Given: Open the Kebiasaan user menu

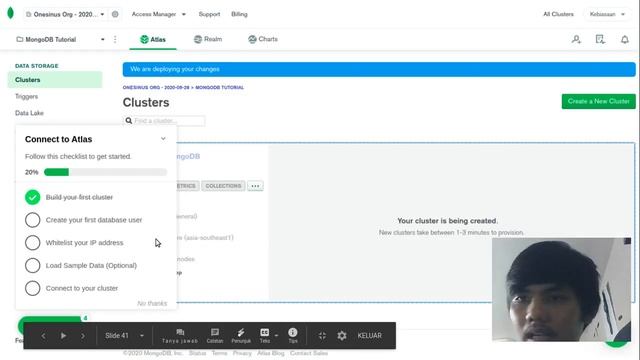Looking at the screenshot, I should 607,14.
